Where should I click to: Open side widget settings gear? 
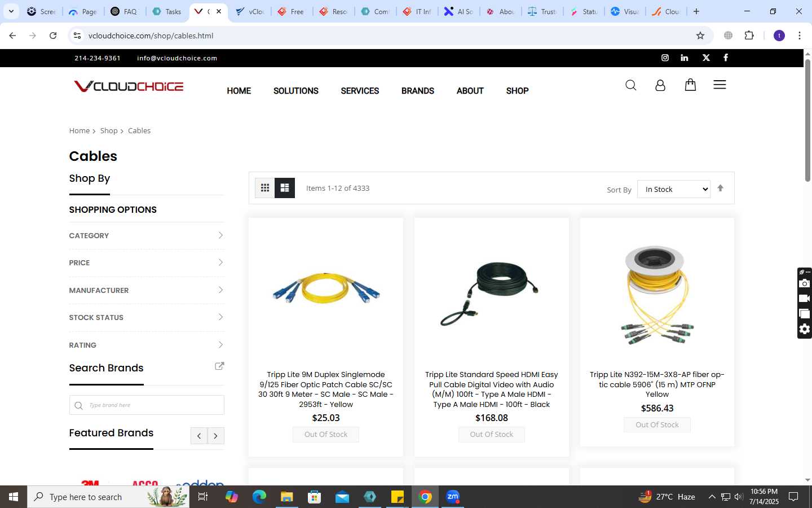coord(805,329)
